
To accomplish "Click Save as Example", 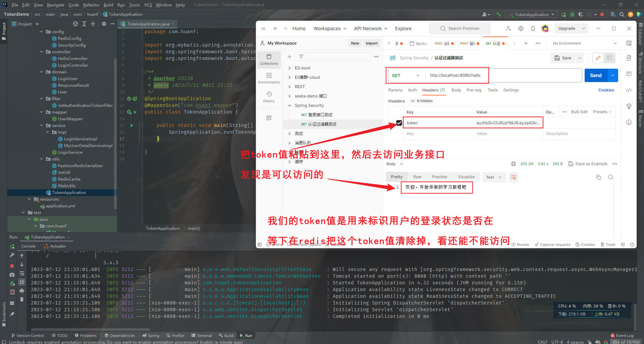I will 588,164.
